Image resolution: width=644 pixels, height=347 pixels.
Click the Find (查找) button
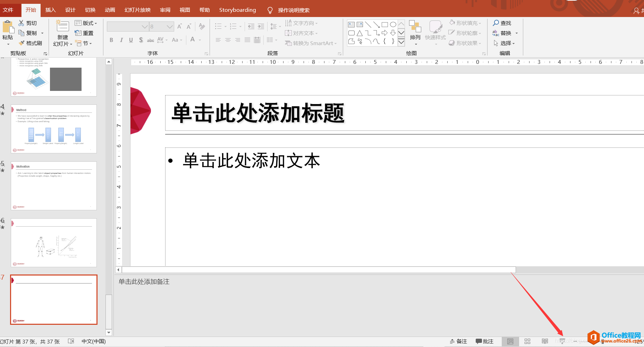(502, 23)
